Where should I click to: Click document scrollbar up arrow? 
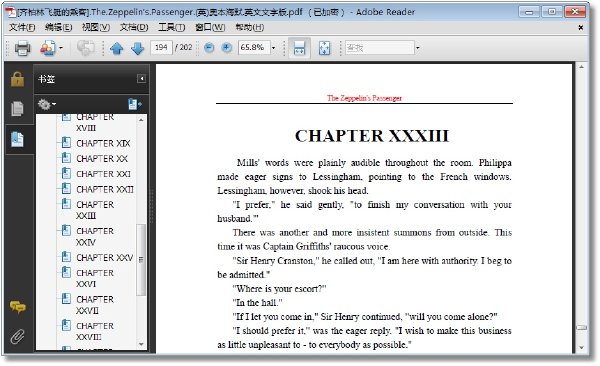coord(582,67)
